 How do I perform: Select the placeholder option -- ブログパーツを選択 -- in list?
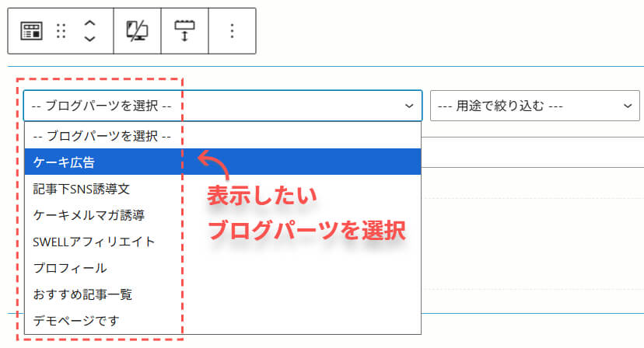[101, 136]
